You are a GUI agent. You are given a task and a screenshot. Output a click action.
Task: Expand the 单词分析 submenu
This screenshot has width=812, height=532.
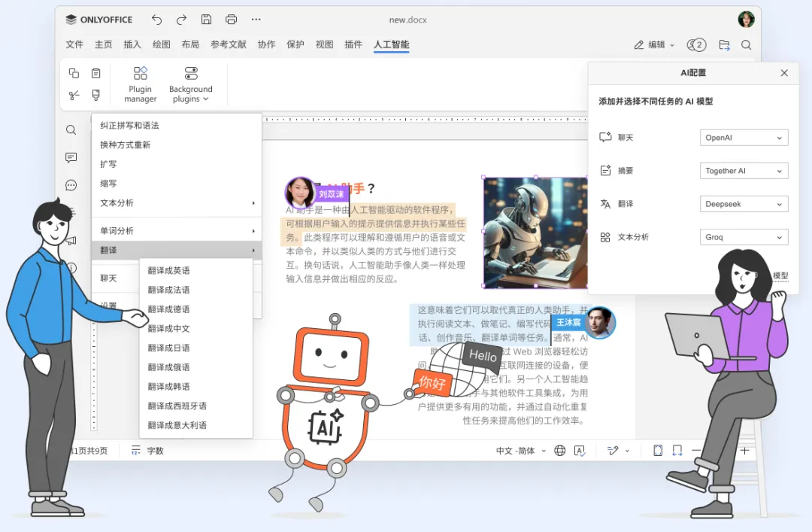tap(177, 231)
